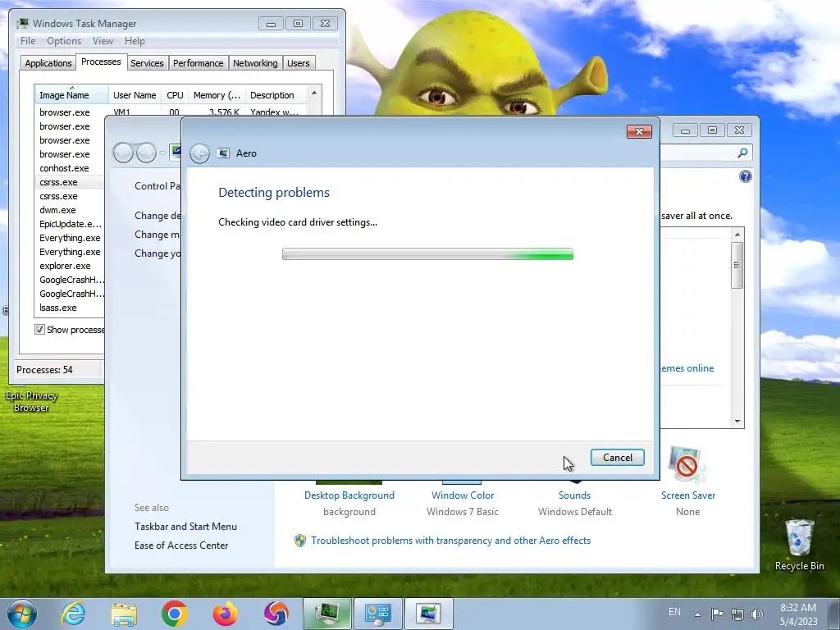Click the search magnifier in Personalization window
This screenshot has height=630, width=840.
click(742, 153)
